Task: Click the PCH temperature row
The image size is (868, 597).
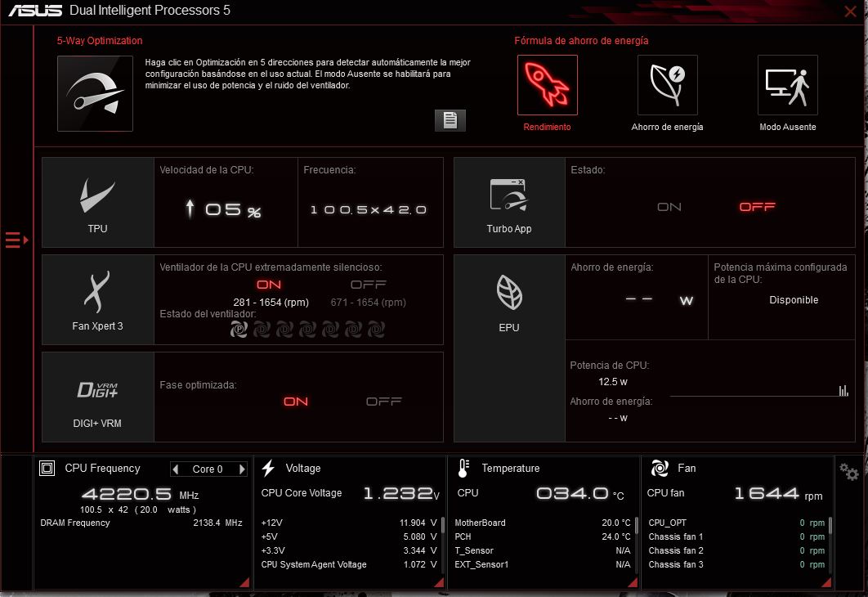Action: (x=543, y=536)
